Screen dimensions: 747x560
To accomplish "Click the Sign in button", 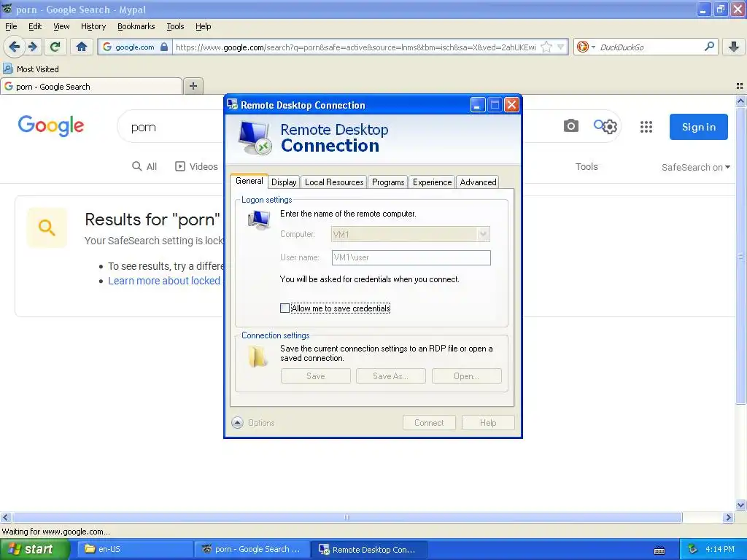I will coord(698,127).
